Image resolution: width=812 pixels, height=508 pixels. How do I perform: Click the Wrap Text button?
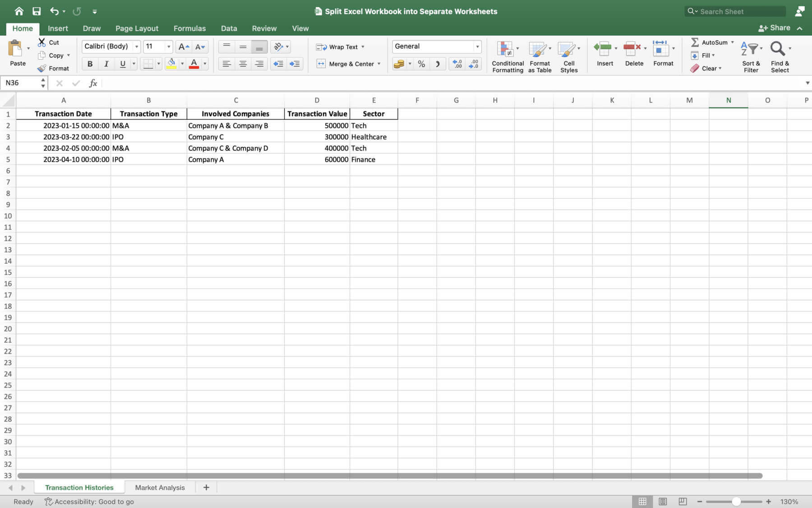[337, 47]
